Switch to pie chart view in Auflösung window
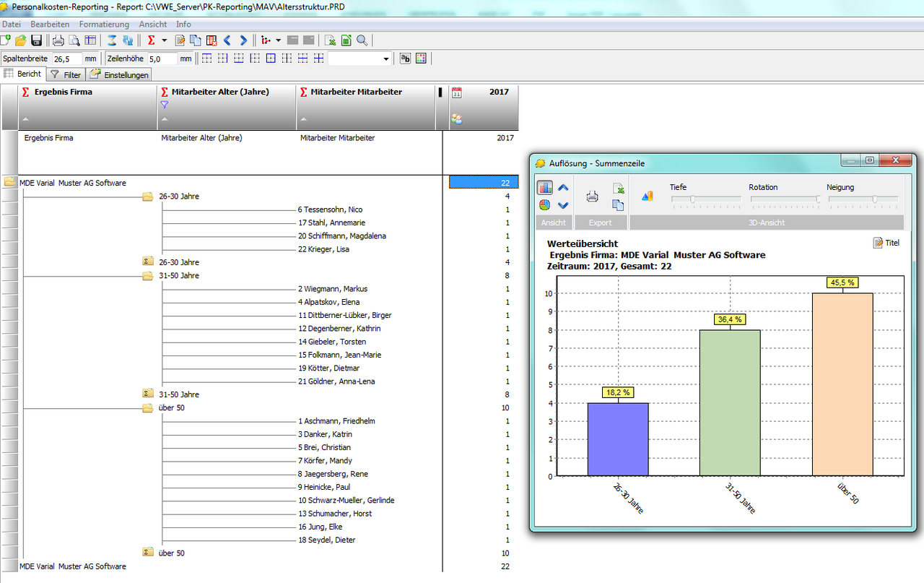This screenshot has height=583, width=924. point(545,205)
